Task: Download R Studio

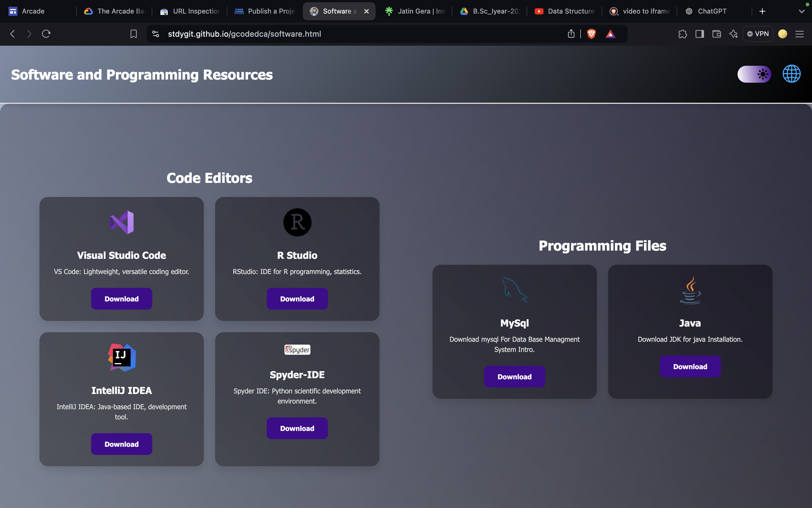Action: [297, 299]
